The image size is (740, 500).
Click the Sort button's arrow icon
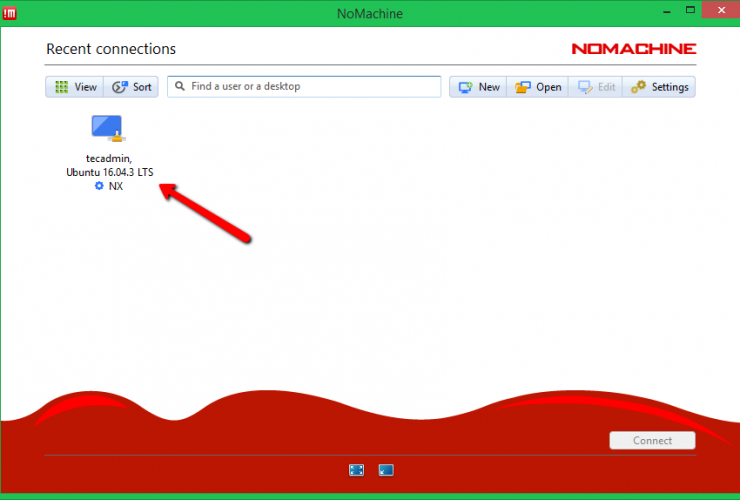(119, 87)
